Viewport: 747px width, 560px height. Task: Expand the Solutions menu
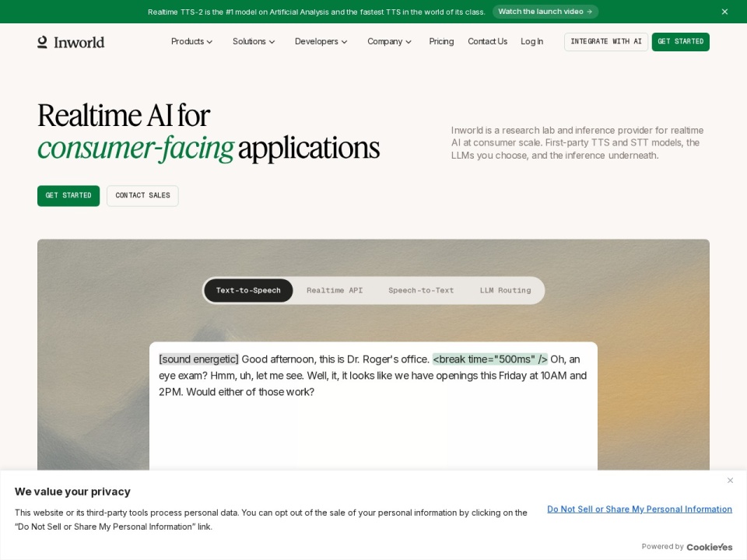[254, 41]
